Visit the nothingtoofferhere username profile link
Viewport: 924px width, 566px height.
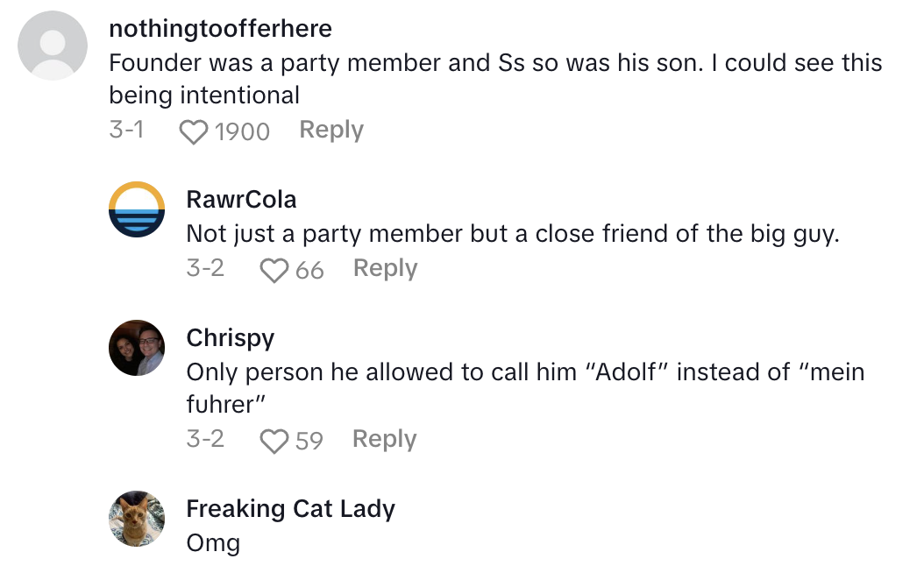click(220, 29)
